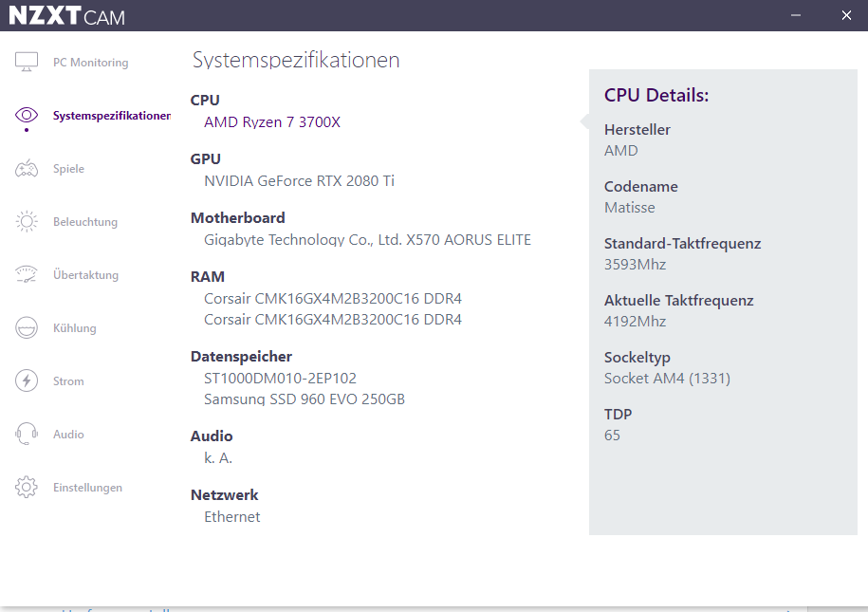Go to the Spiele section
The height and width of the screenshot is (612, 868).
tap(68, 169)
